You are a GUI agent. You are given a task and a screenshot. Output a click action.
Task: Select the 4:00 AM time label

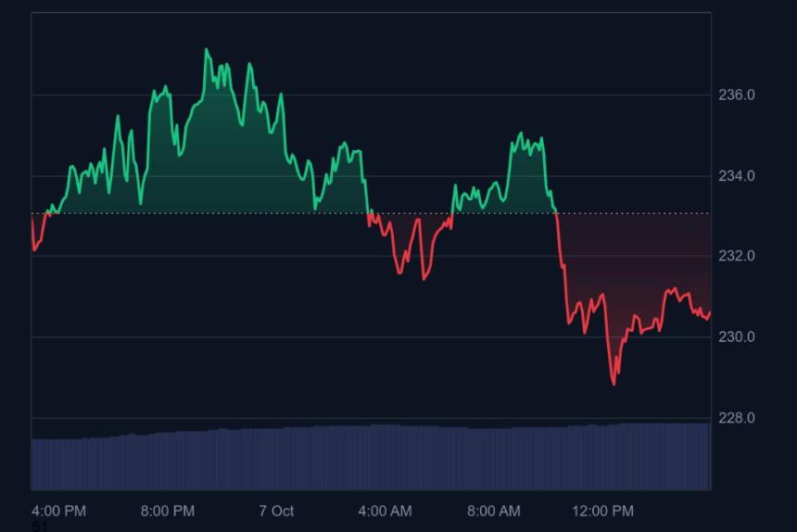tap(385, 511)
